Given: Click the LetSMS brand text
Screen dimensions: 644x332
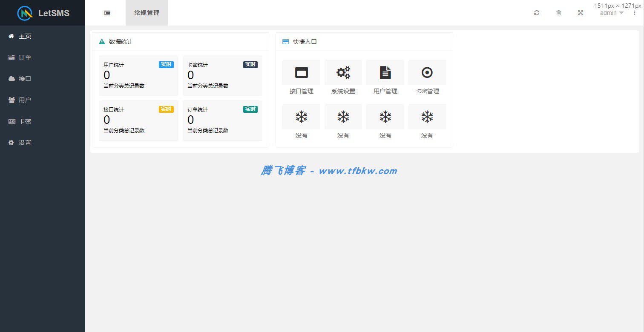Looking at the screenshot, I should (54, 13).
